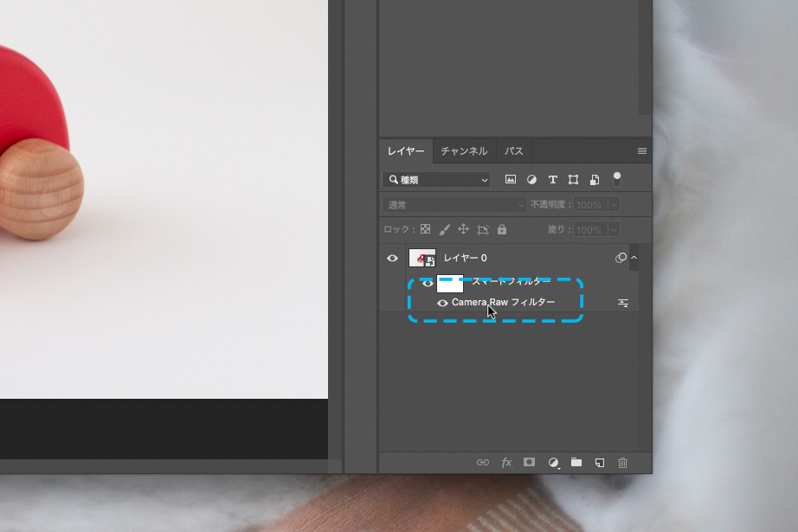Create a new adjustment layer
798x532 pixels.
click(553, 463)
